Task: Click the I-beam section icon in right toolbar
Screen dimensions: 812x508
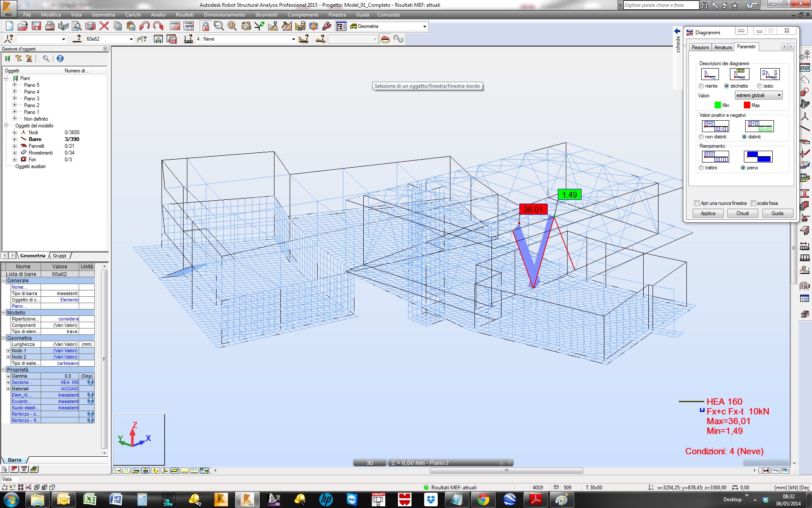Action: click(x=805, y=193)
